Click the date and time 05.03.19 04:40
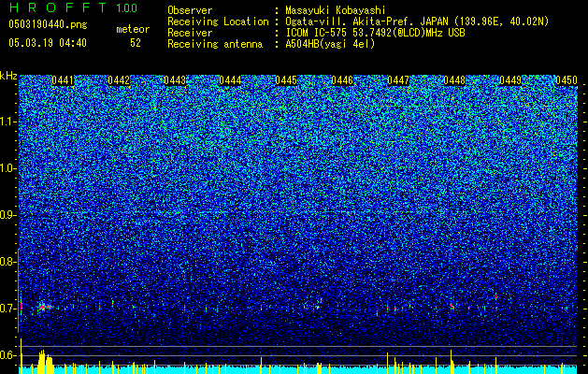Image resolution: width=588 pixels, height=374 pixels. pos(48,43)
